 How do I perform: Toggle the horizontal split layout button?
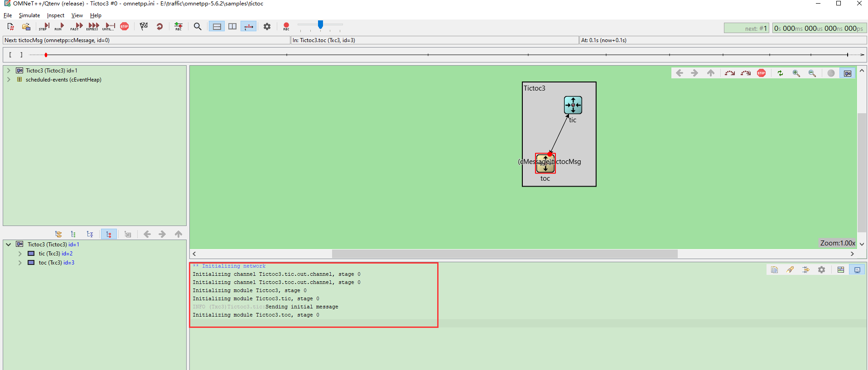[x=217, y=26]
